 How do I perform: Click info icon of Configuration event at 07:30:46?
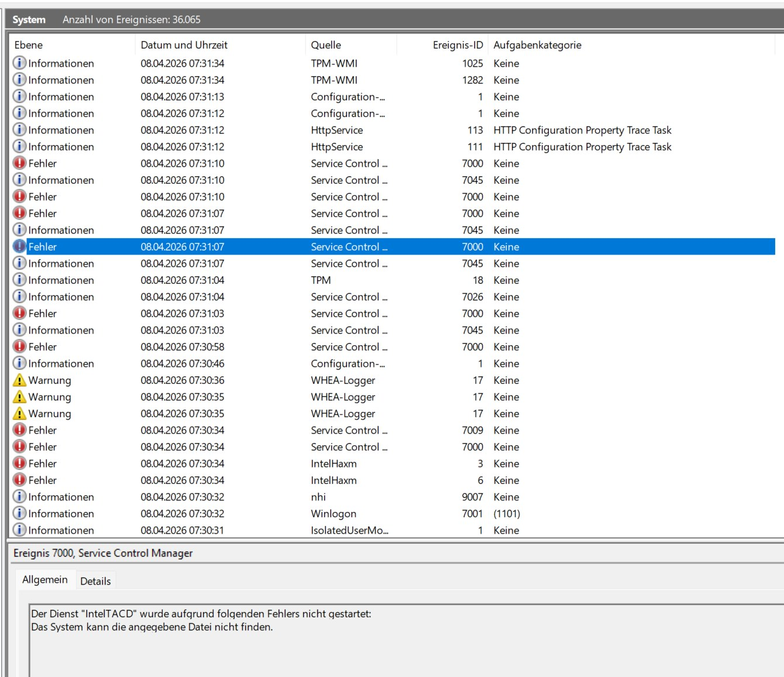19,363
